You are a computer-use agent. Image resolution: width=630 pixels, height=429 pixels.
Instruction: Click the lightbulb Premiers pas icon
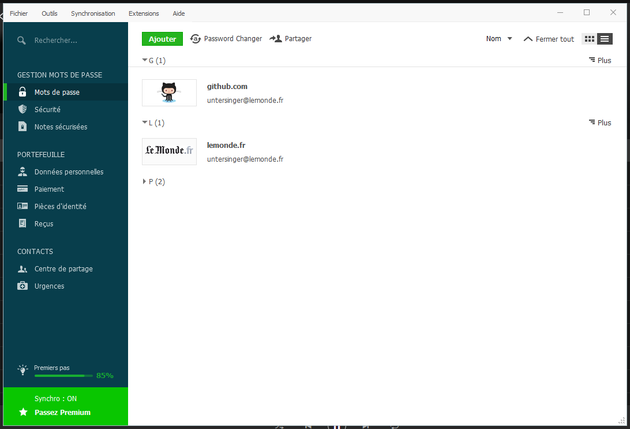[x=23, y=370]
